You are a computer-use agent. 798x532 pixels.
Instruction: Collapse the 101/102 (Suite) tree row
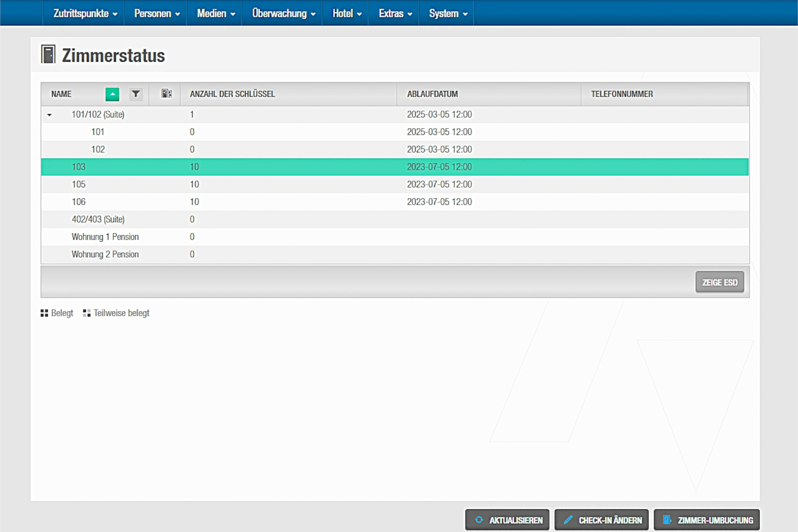coord(49,115)
